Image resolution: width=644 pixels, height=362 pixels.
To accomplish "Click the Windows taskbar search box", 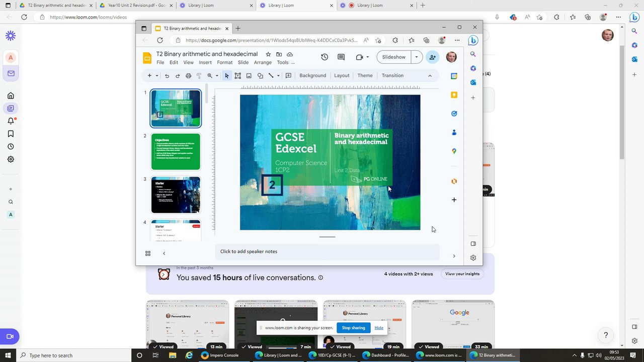I will point(73,355).
